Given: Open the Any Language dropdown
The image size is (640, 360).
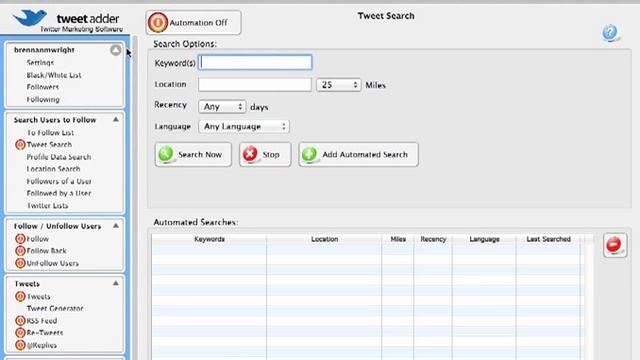Looking at the screenshot, I should [244, 127].
